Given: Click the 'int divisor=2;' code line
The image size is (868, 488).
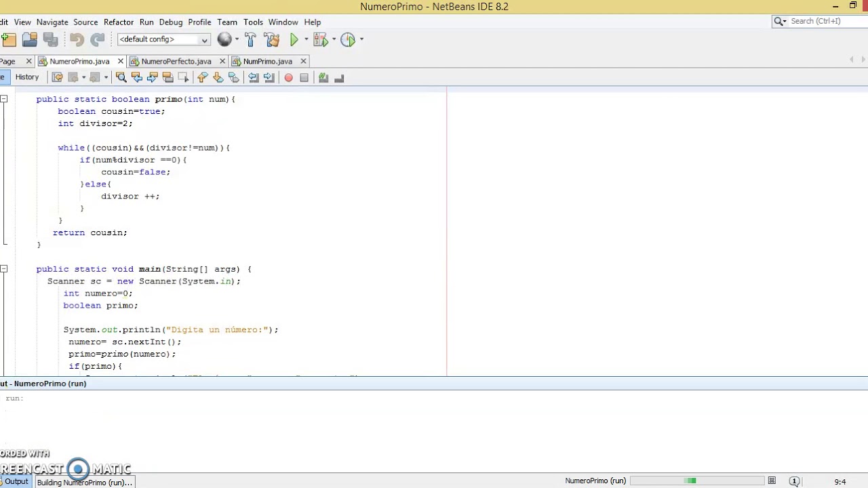Looking at the screenshot, I should (96, 123).
